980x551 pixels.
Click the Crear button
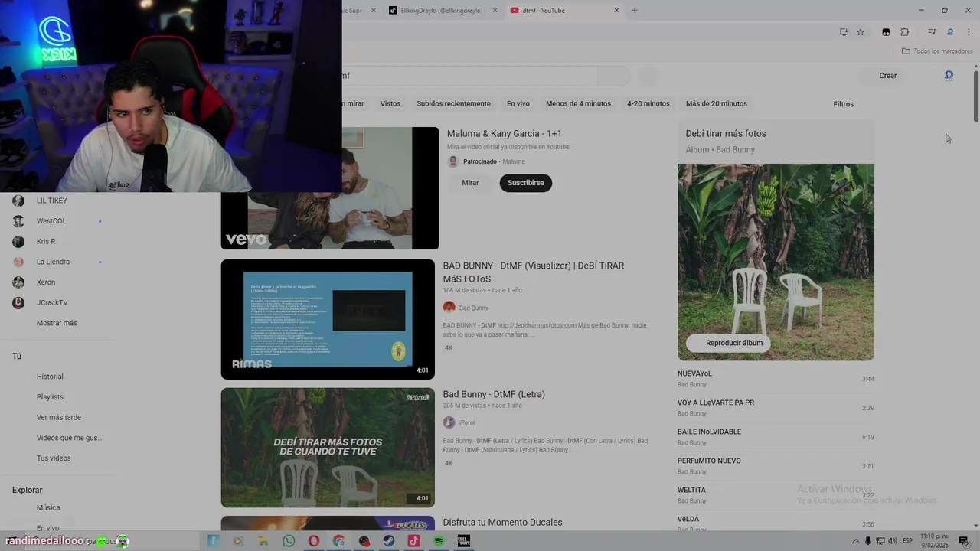[887, 76]
